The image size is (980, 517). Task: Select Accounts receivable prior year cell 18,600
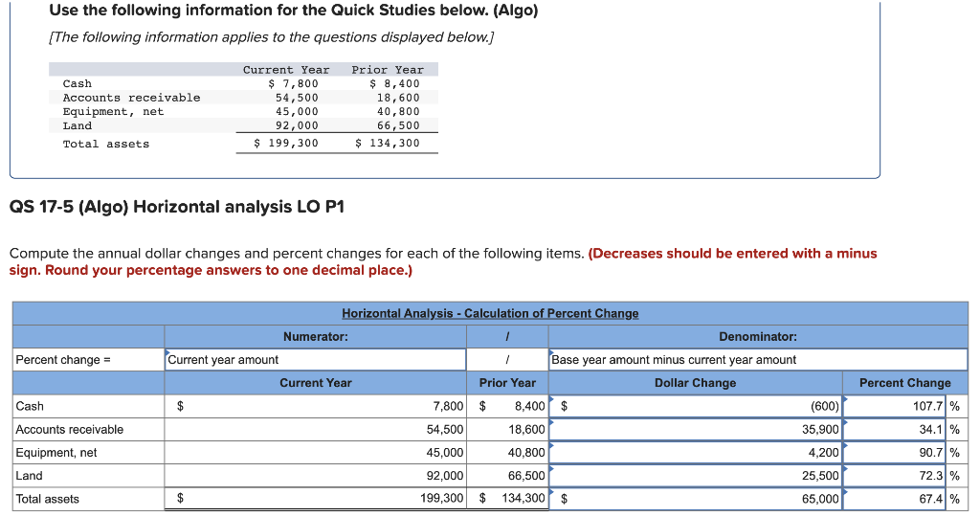click(x=507, y=430)
